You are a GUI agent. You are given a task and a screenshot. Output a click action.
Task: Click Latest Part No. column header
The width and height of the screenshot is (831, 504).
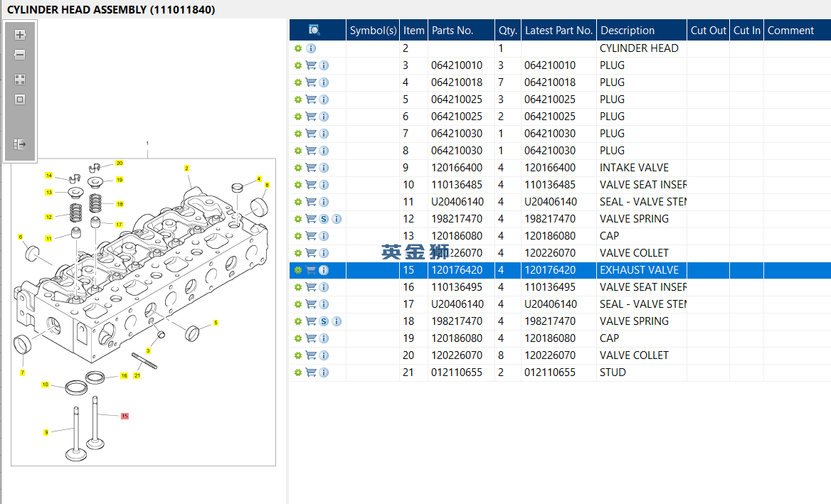pos(559,30)
